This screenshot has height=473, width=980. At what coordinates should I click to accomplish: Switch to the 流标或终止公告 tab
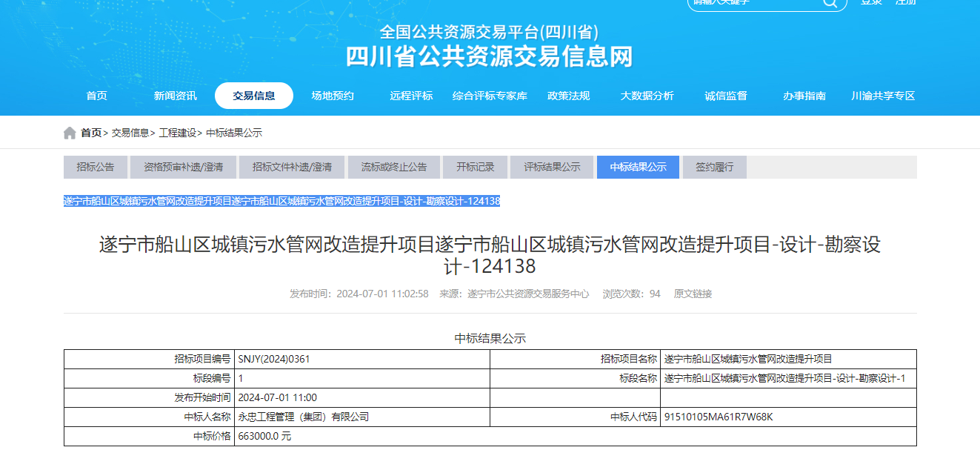pos(394,168)
